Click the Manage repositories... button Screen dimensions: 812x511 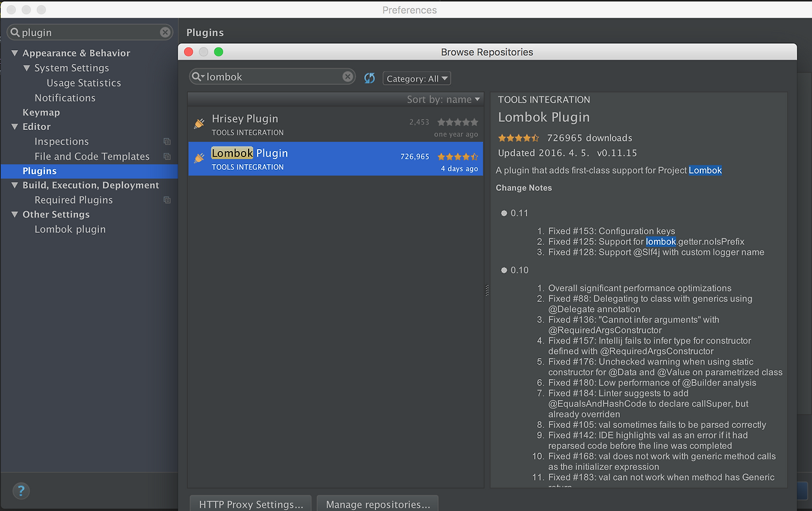[377, 504]
